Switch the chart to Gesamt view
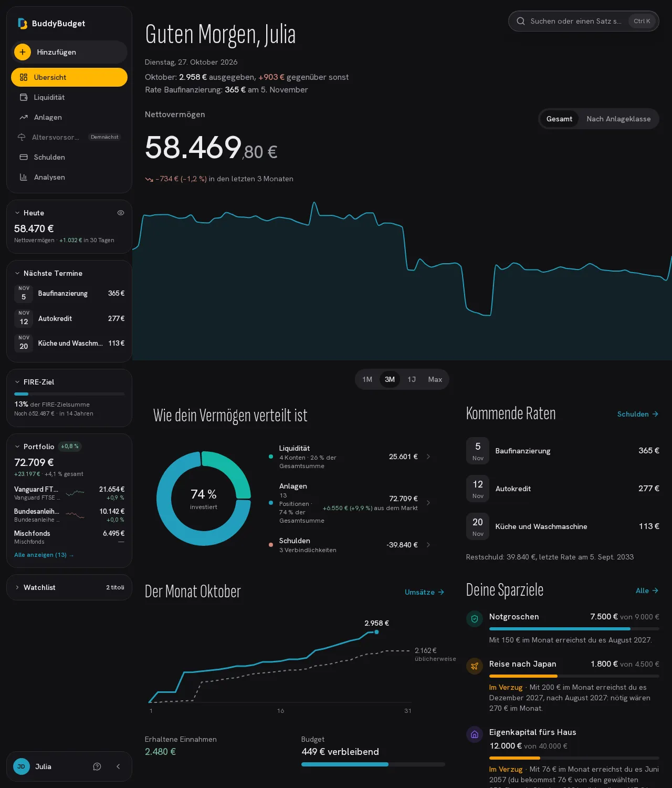Image resolution: width=672 pixels, height=788 pixels. (x=559, y=119)
